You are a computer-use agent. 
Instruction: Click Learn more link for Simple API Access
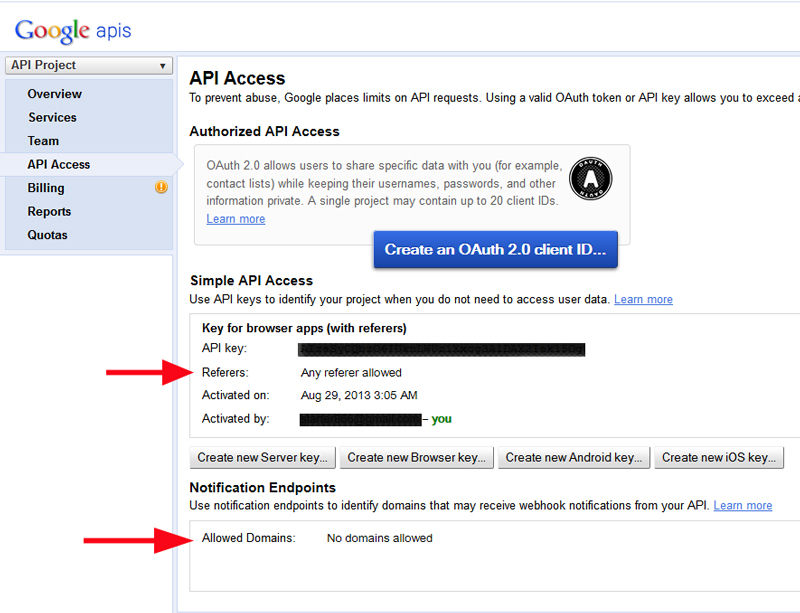click(x=643, y=299)
